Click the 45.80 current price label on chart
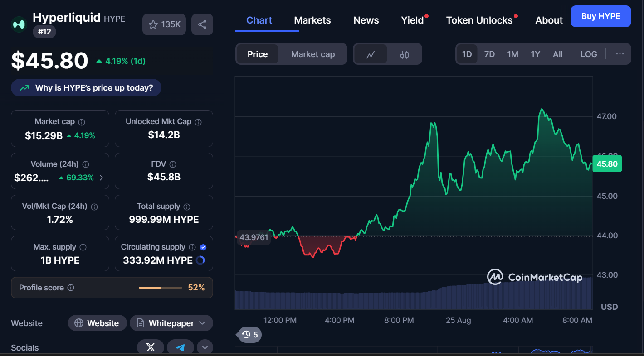 click(607, 164)
